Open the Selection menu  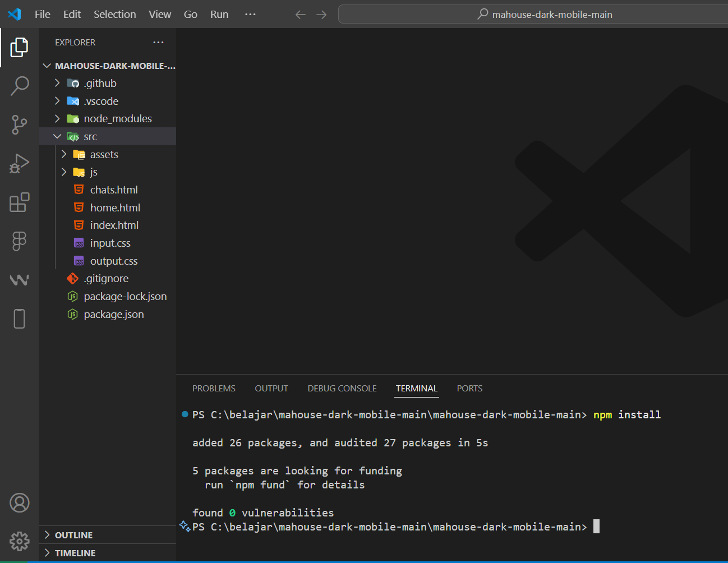(x=114, y=14)
